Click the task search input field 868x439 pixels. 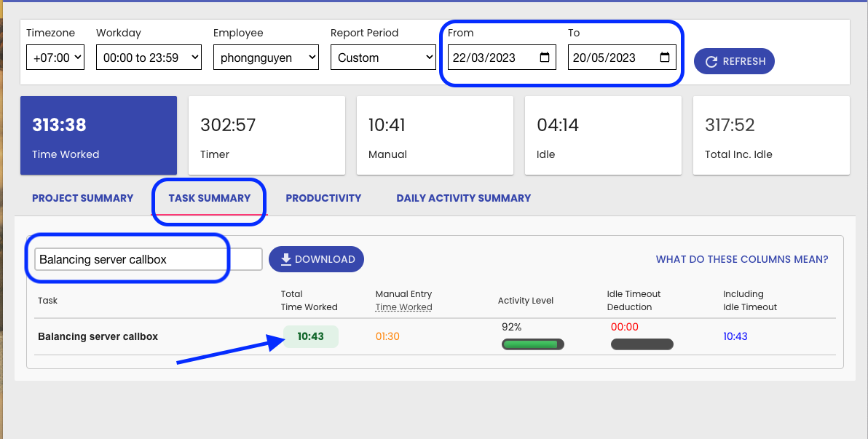pyautogui.click(x=148, y=259)
